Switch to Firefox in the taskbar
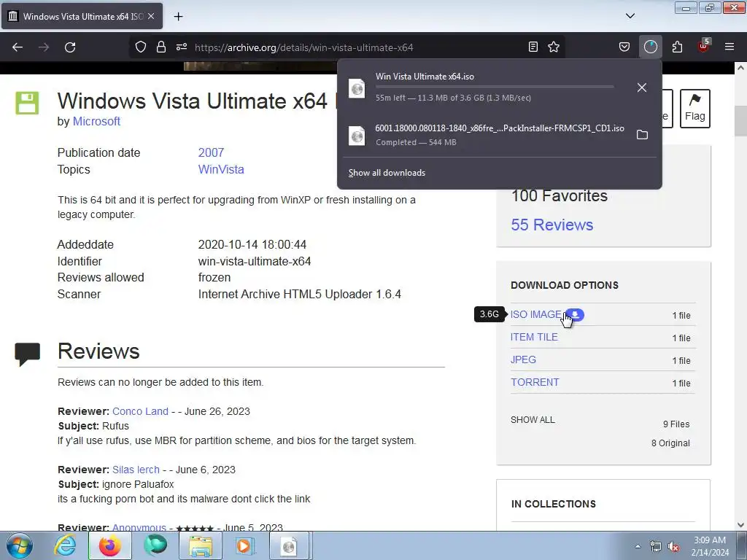The height and width of the screenshot is (560, 747). (110, 545)
